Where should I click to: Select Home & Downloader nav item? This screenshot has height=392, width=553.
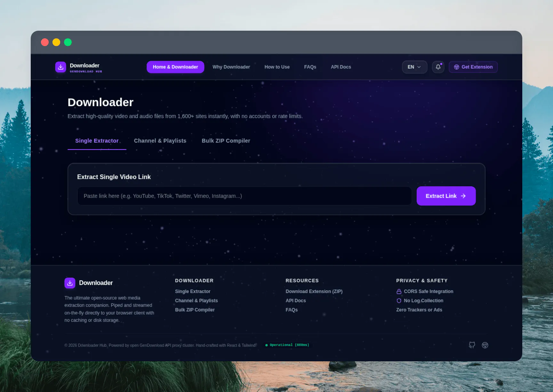[x=175, y=67]
